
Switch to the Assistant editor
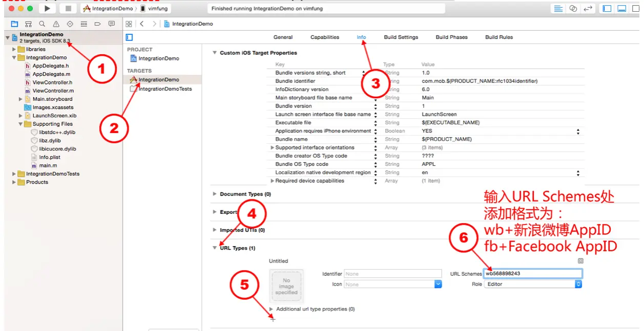573,9
